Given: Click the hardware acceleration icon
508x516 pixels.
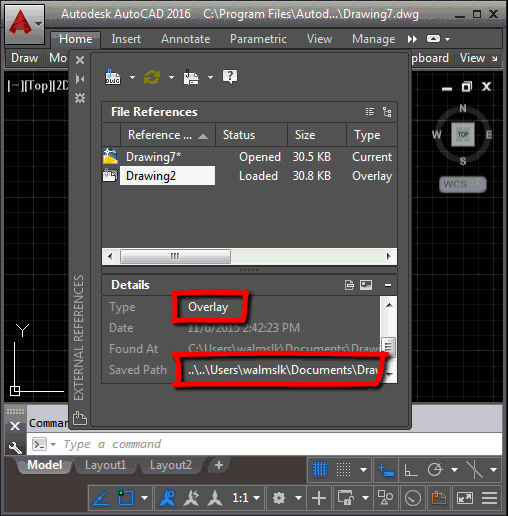Looking at the screenshot, I should click(413, 498).
